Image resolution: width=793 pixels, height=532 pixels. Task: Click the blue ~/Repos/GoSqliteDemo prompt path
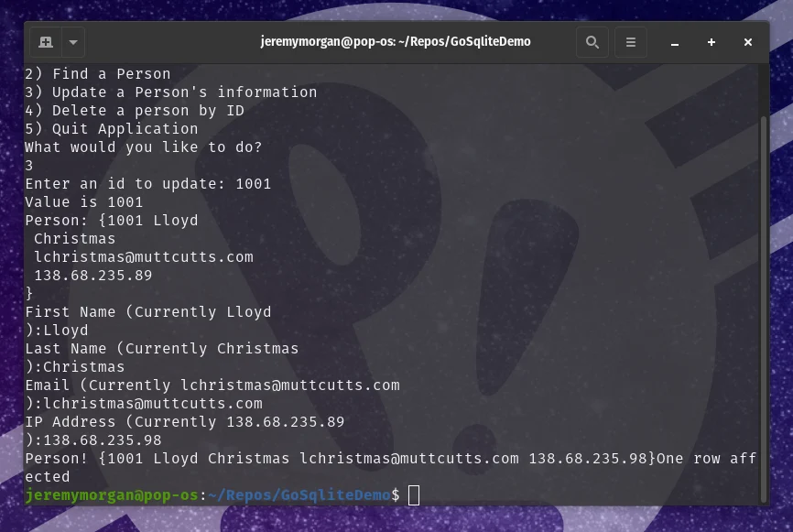click(x=299, y=495)
